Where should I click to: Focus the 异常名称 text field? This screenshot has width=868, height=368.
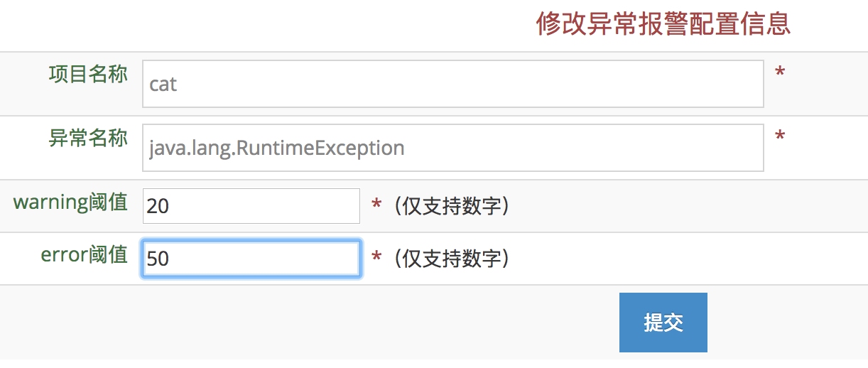pyautogui.click(x=452, y=148)
